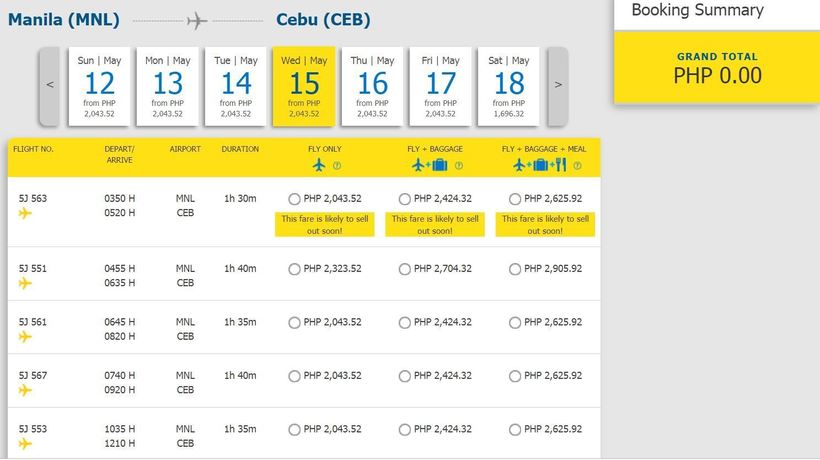820x460 pixels.
Task: Switch to Saturday May 18 date tab
Action: [509, 87]
